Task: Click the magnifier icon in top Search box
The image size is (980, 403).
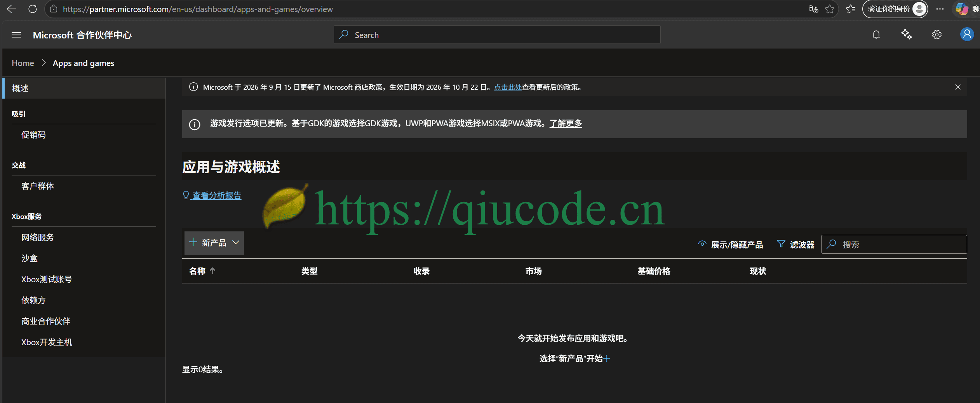Action: point(343,35)
